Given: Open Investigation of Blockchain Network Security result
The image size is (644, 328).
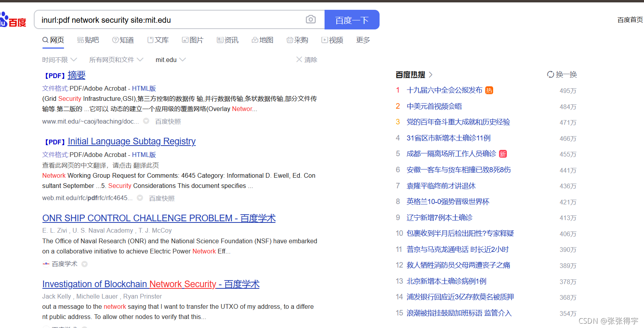Looking at the screenshot, I should click(151, 284).
